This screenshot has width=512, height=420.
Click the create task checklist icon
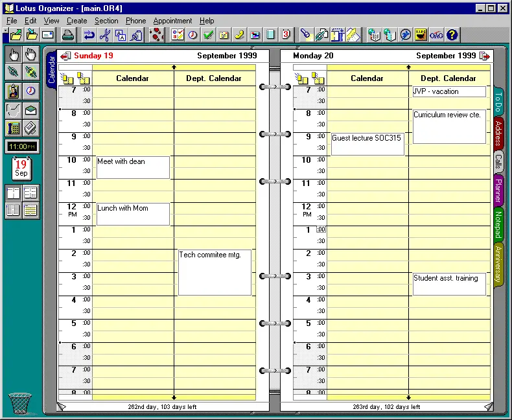(178, 35)
